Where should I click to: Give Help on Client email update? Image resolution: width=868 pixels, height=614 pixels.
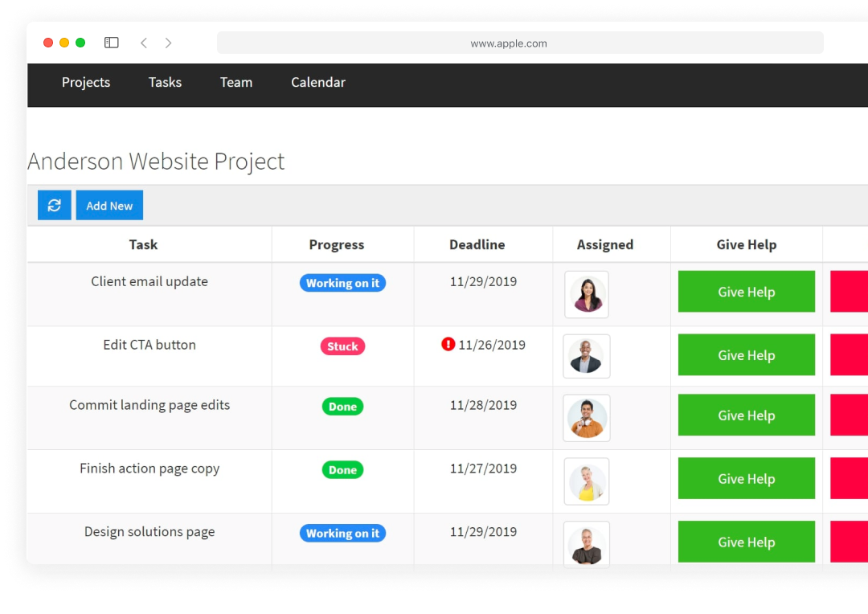746,292
